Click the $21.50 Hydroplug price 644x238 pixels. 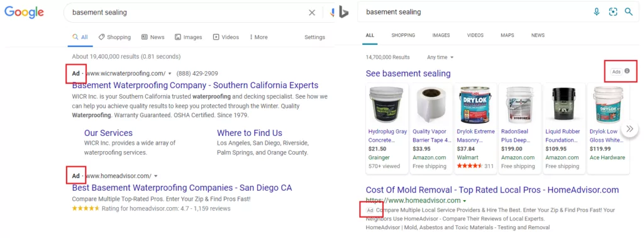click(377, 149)
